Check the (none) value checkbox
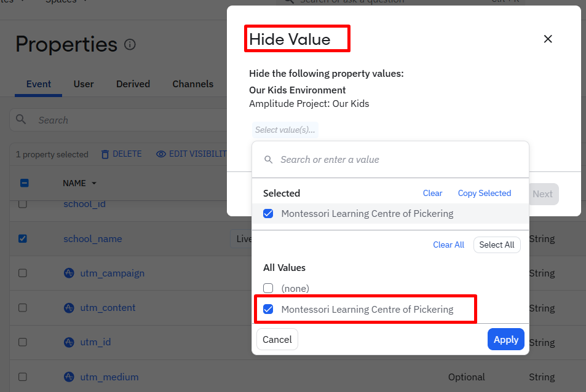The height and width of the screenshot is (392, 586). click(268, 288)
